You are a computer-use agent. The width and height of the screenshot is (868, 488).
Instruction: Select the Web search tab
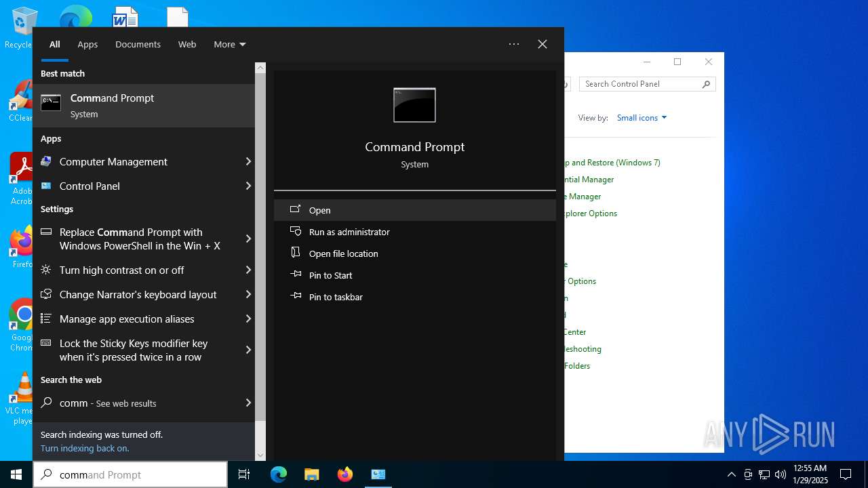tap(187, 44)
